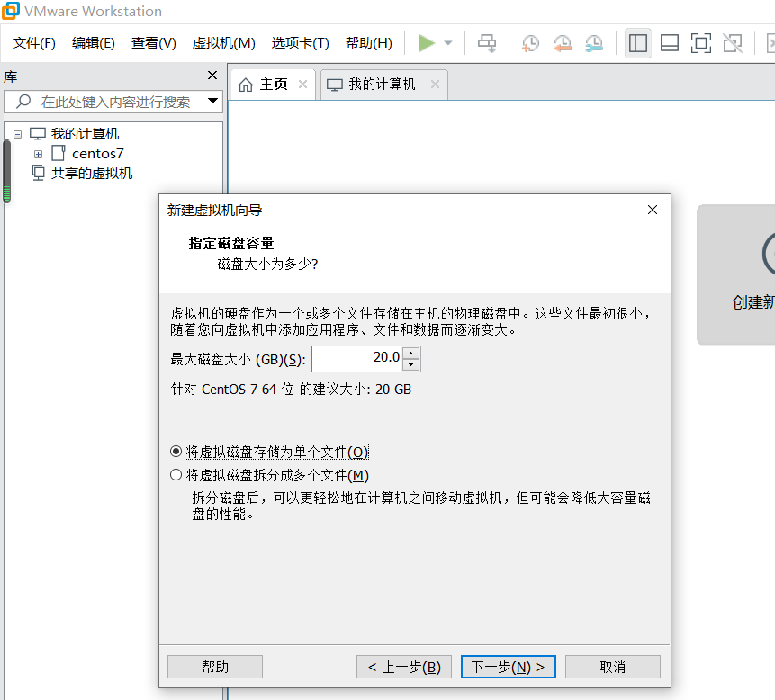This screenshot has height=700, width=775.
Task: Select 我的计算机 in library tree
Action: click(85, 134)
